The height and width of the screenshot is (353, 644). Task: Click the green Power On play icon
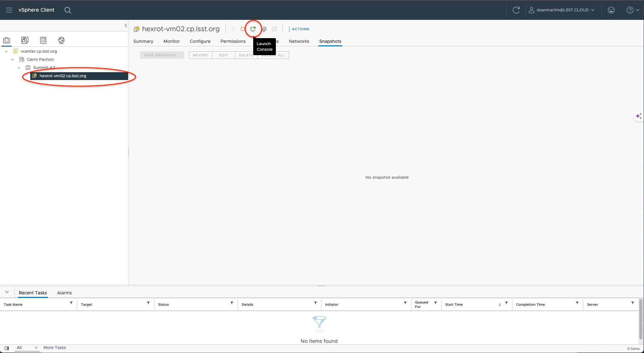click(x=234, y=29)
